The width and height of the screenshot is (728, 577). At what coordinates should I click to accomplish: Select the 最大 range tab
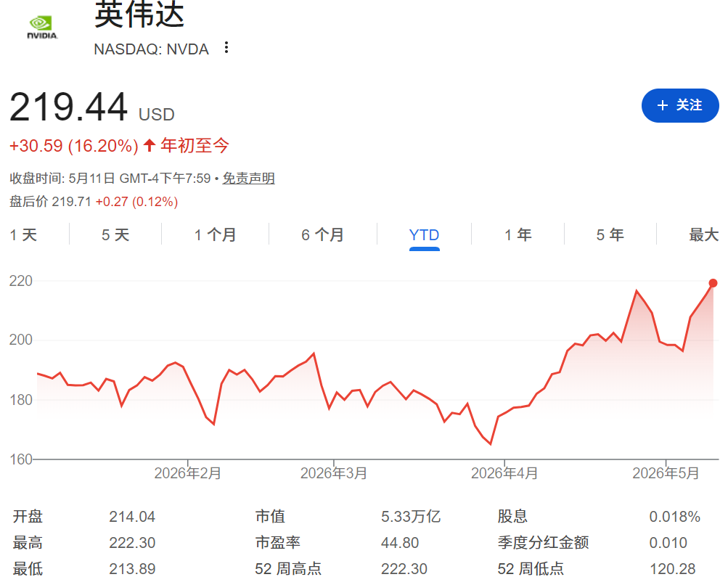[x=703, y=235]
